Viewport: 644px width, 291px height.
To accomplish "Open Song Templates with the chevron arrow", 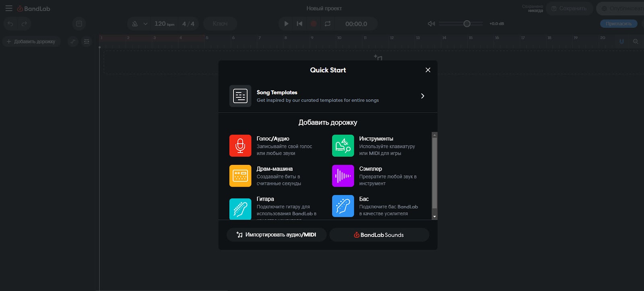I will click(422, 96).
